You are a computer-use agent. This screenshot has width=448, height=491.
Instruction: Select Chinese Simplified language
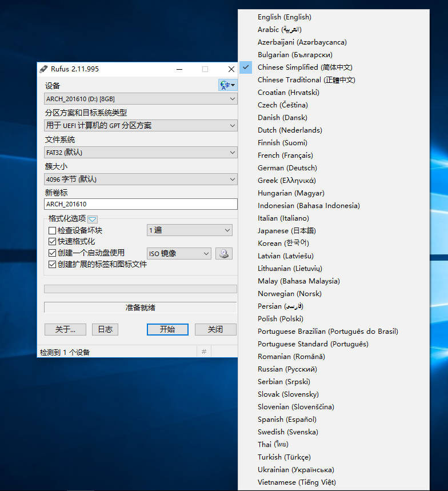coord(334,67)
